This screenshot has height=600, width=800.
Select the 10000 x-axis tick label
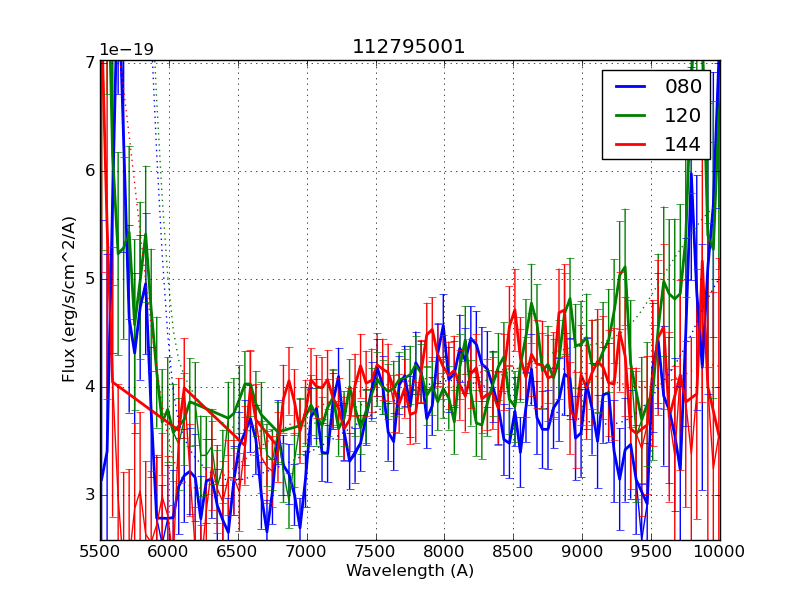pos(719,551)
